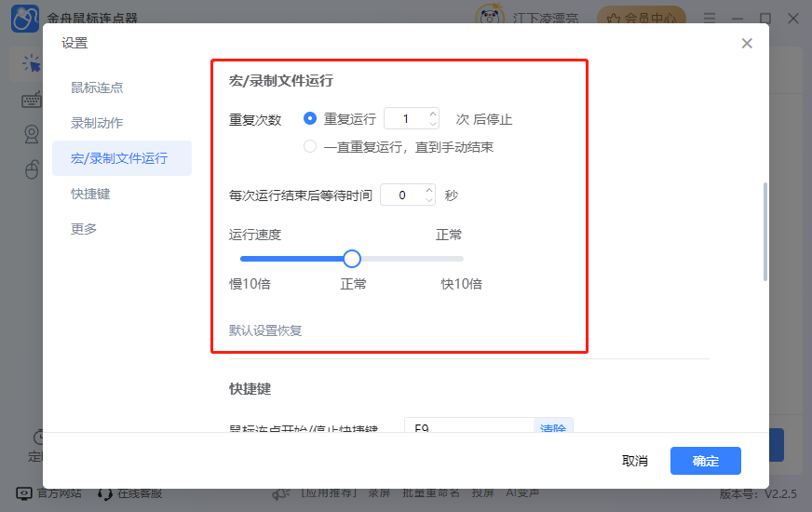This screenshot has height=512, width=812.
Task: Click 默认设置恢复 link
Action: pos(265,330)
